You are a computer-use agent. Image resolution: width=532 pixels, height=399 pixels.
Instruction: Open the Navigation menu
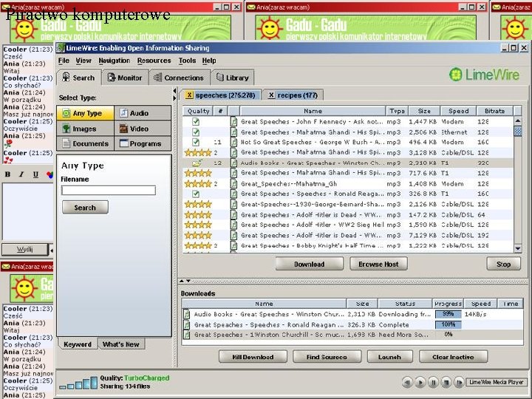pos(115,61)
